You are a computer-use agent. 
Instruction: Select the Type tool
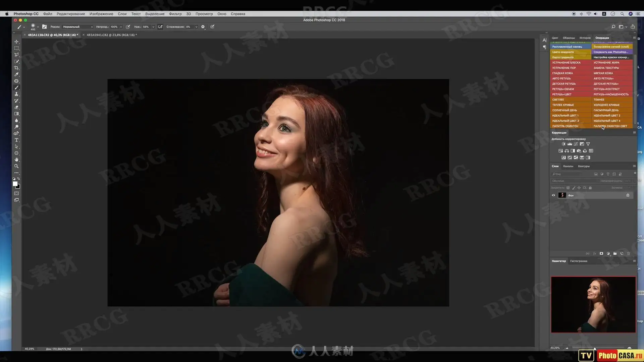[16, 140]
